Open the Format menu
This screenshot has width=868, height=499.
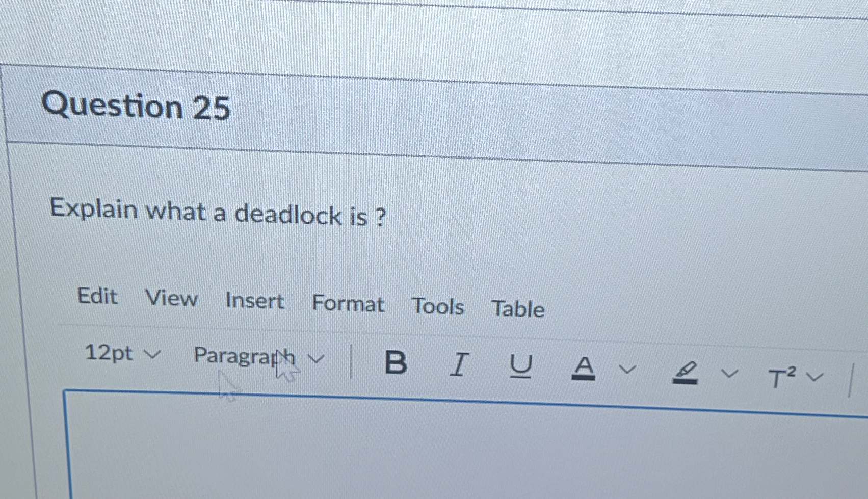click(348, 304)
